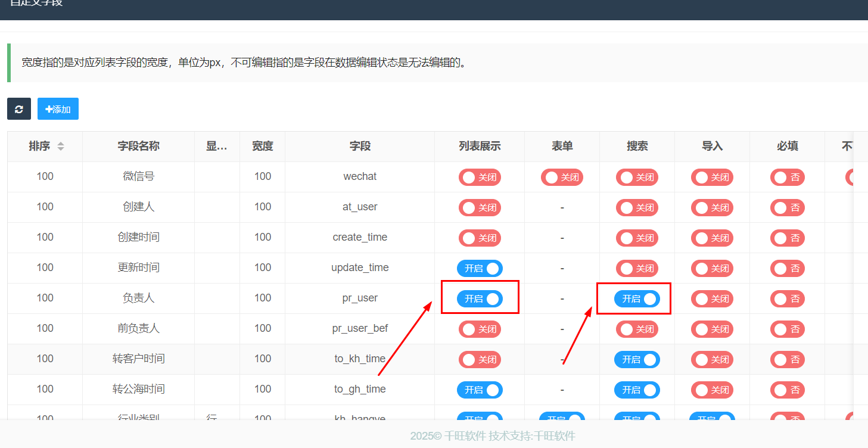Sort ascending using 排序 up arrow

point(60,144)
